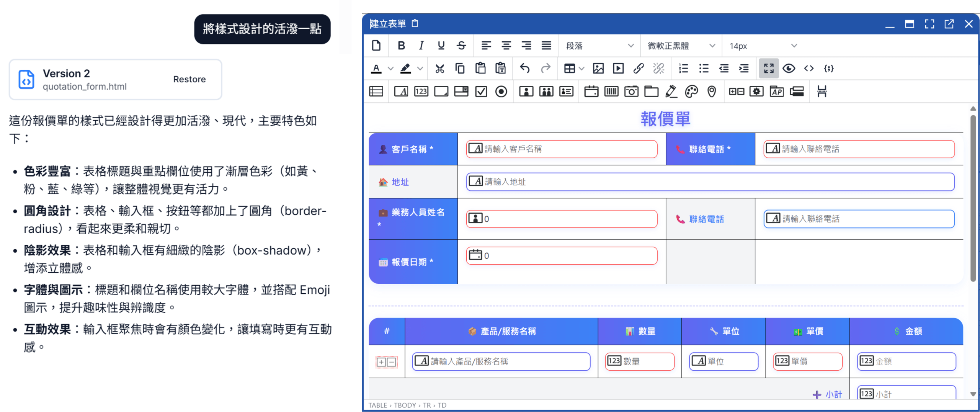Open the 段落 paragraph format dropdown
980x412 pixels.
point(599,46)
